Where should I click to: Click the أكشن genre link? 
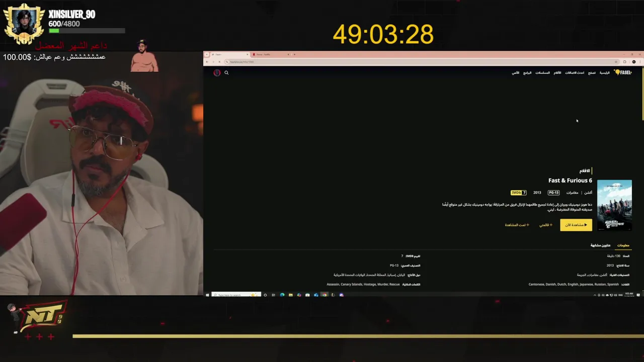coord(588,193)
